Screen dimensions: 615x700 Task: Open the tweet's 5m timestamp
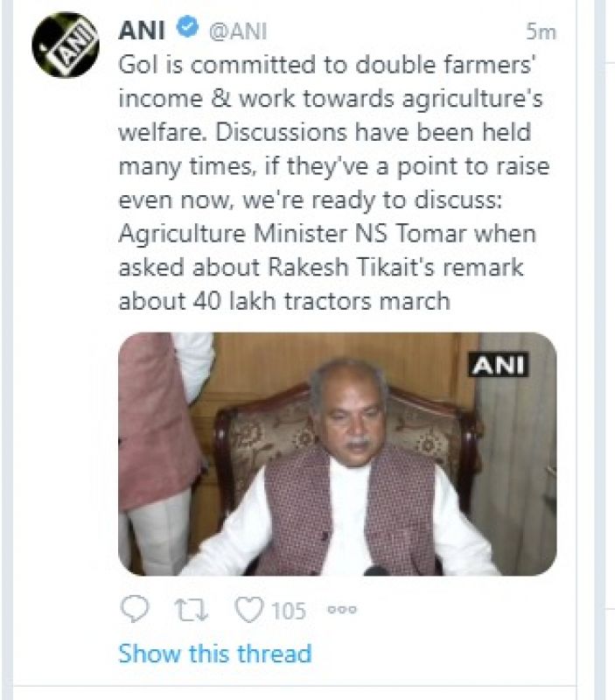541,32
